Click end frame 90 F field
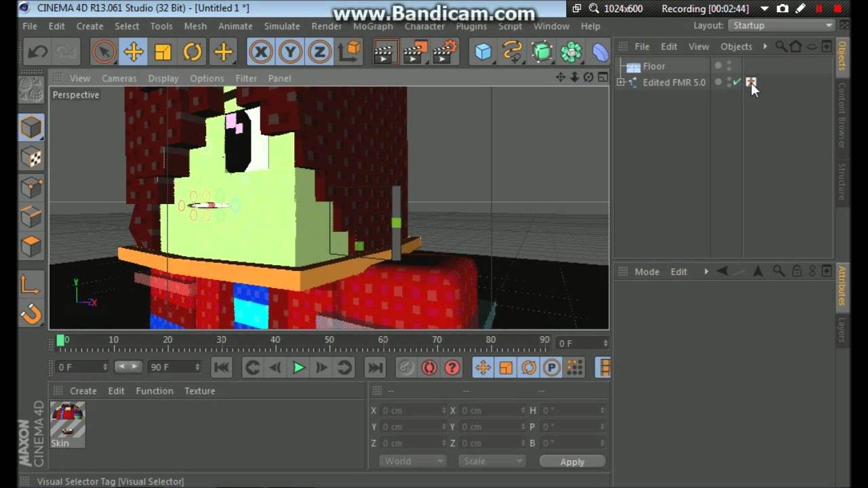 (174, 367)
